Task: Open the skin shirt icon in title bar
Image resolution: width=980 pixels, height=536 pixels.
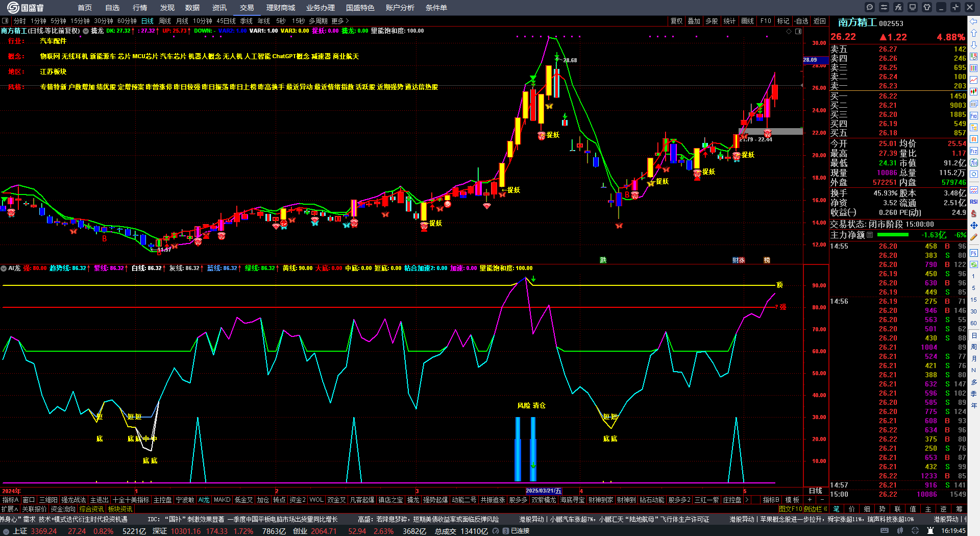Action: click(927, 7)
